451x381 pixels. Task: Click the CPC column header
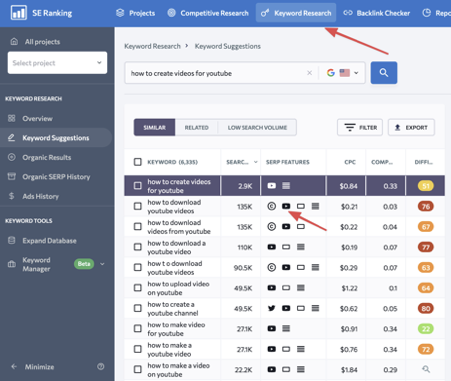350,162
